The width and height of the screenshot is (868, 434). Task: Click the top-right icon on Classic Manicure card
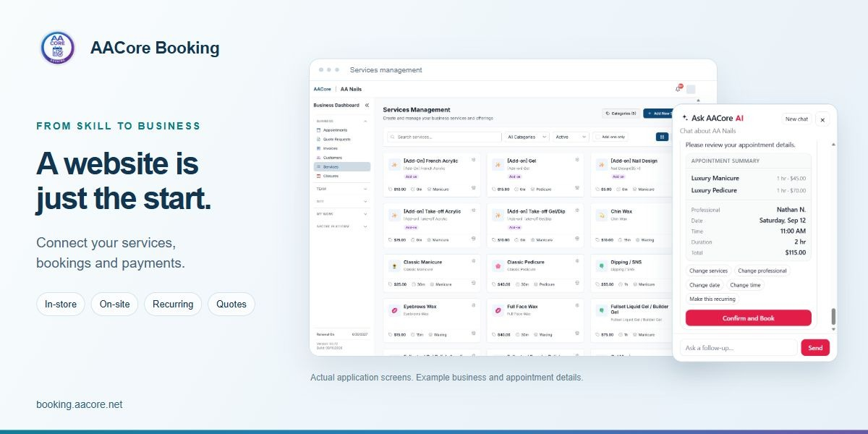point(473,261)
